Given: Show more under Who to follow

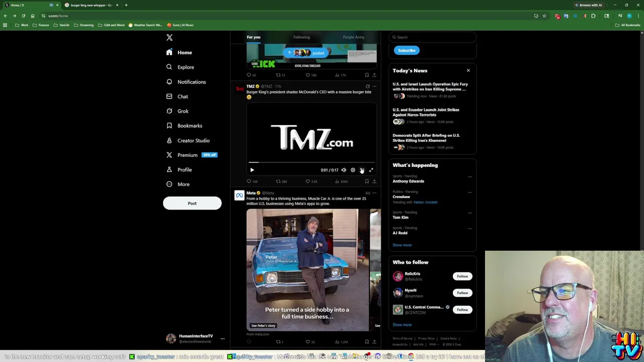Looking at the screenshot, I should click(402, 325).
